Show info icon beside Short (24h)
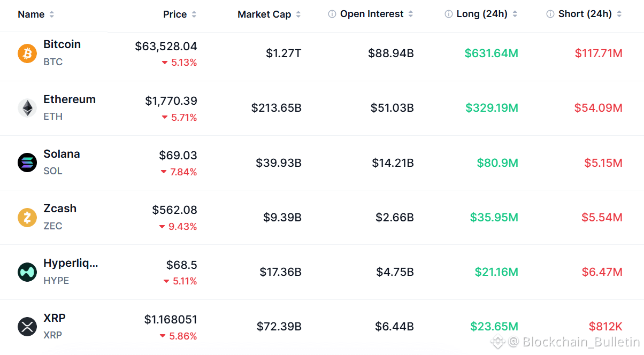This screenshot has height=355, width=644. [x=550, y=14]
